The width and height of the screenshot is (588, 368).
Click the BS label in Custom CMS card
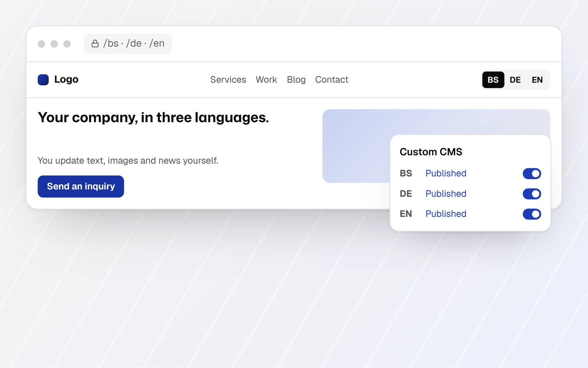(x=406, y=174)
